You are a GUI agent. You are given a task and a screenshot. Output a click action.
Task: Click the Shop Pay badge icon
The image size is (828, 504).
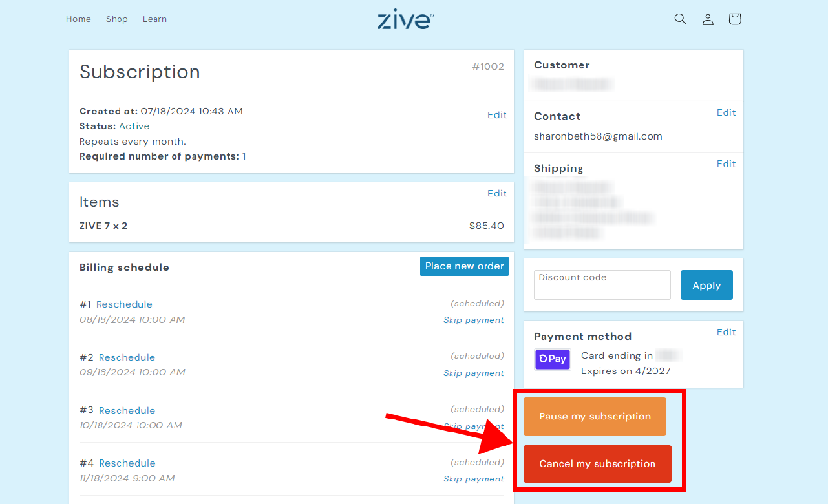click(553, 359)
